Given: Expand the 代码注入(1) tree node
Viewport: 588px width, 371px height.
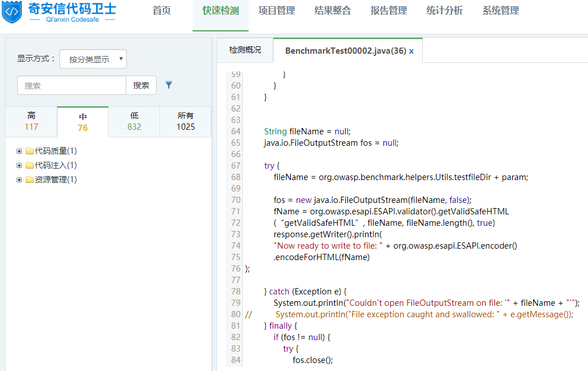Looking at the screenshot, I should pos(19,166).
